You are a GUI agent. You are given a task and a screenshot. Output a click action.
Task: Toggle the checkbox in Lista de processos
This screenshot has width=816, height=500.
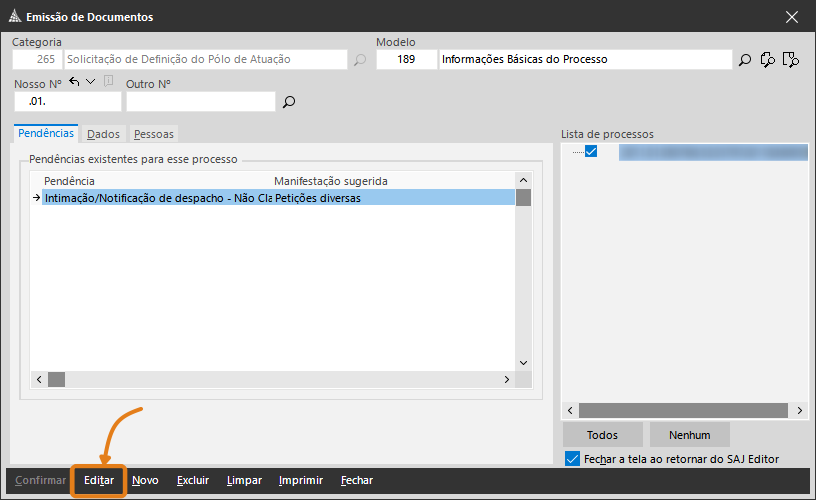click(x=591, y=152)
